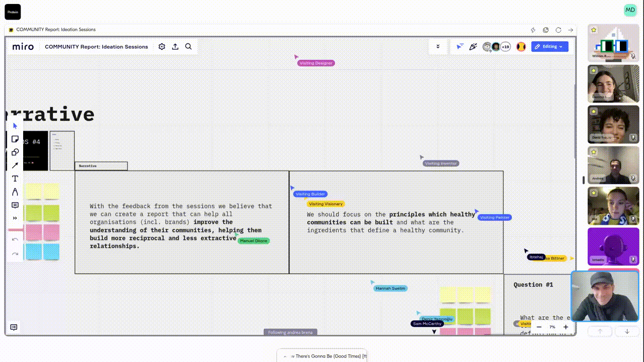
Task: Open the lightning bolt icon in tab bar
Action: (533, 30)
